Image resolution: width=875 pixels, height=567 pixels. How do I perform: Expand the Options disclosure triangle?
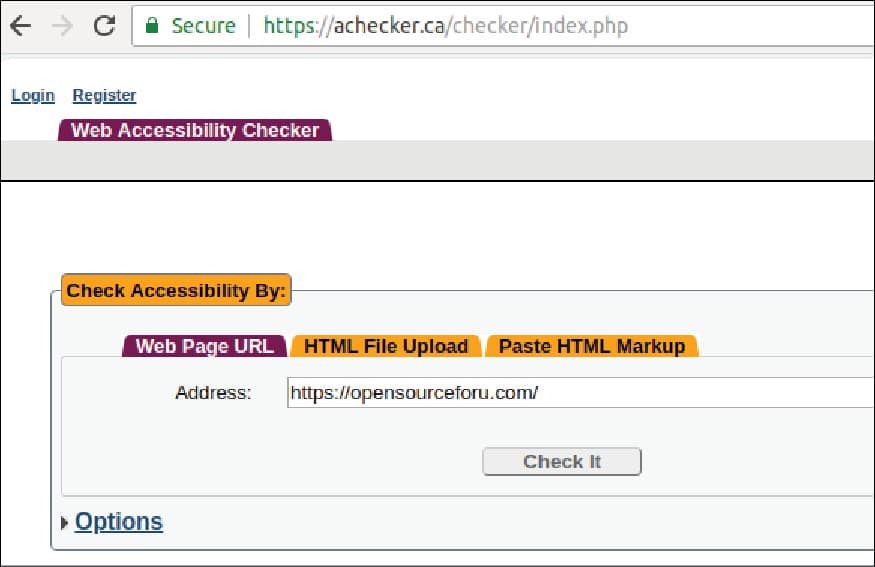click(x=66, y=522)
